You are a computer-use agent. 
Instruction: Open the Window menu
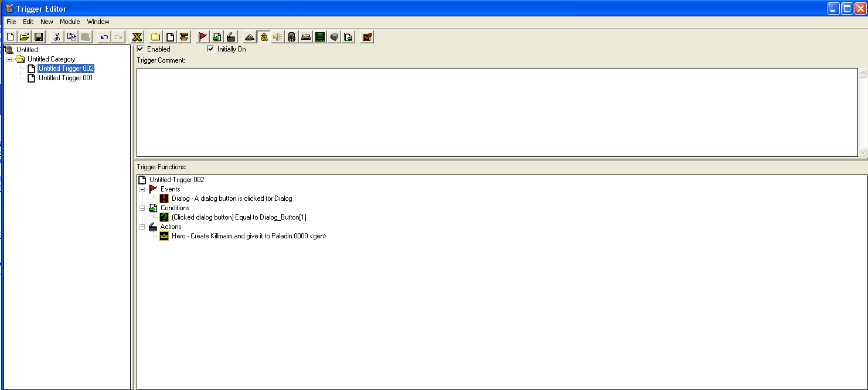[98, 22]
